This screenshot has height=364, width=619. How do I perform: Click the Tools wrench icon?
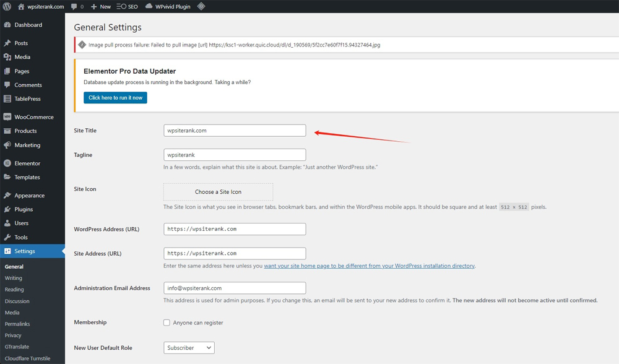click(x=7, y=237)
